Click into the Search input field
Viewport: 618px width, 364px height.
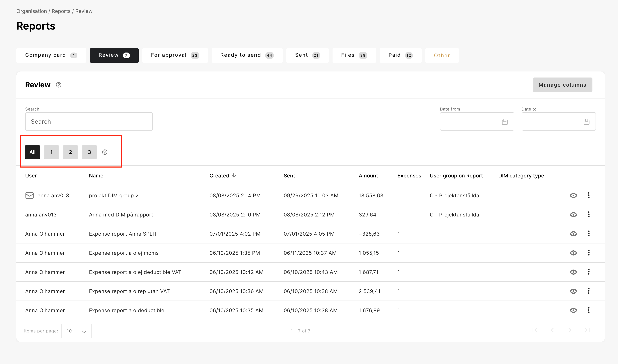pyautogui.click(x=89, y=122)
